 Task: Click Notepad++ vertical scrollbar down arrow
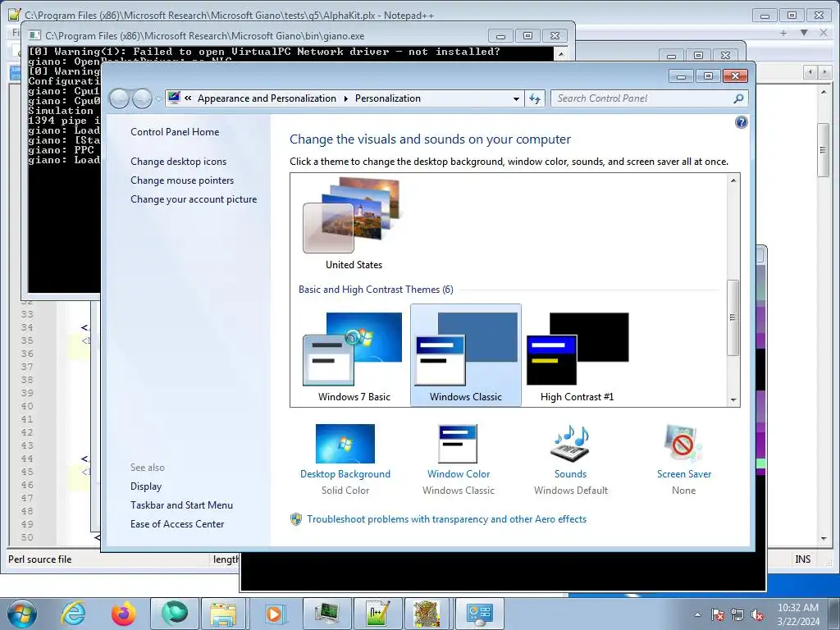point(824,538)
